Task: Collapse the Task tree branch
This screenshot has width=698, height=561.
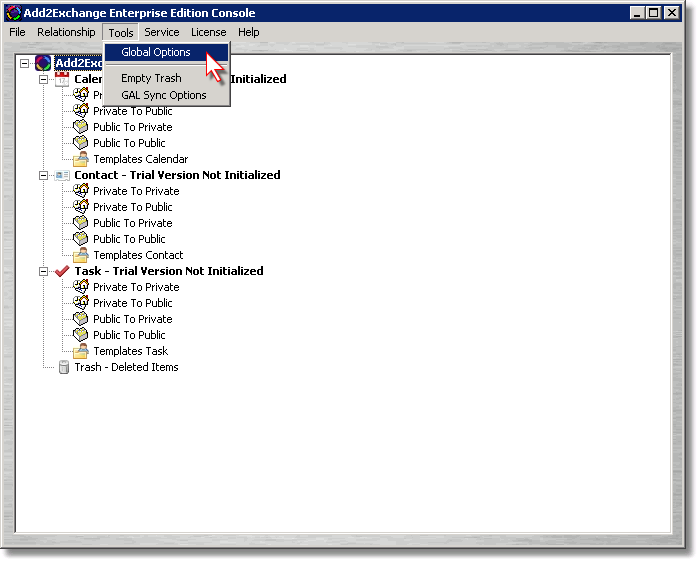Action: (x=43, y=272)
